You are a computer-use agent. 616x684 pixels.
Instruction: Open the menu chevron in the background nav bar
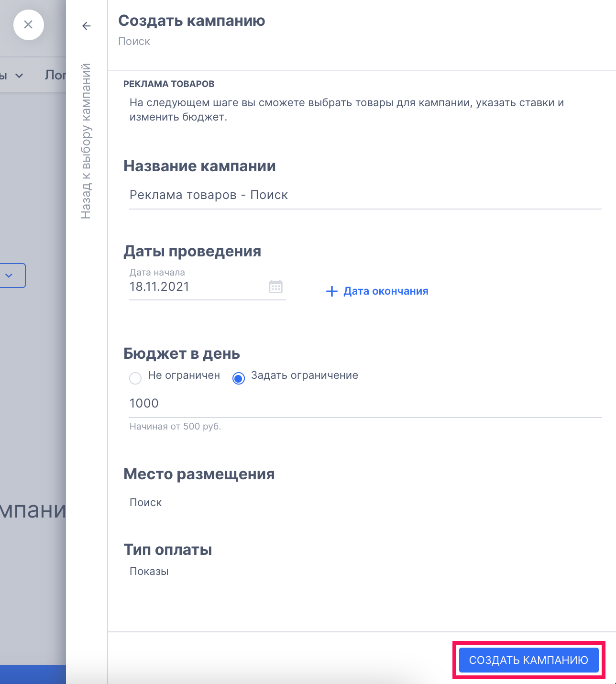(19, 76)
